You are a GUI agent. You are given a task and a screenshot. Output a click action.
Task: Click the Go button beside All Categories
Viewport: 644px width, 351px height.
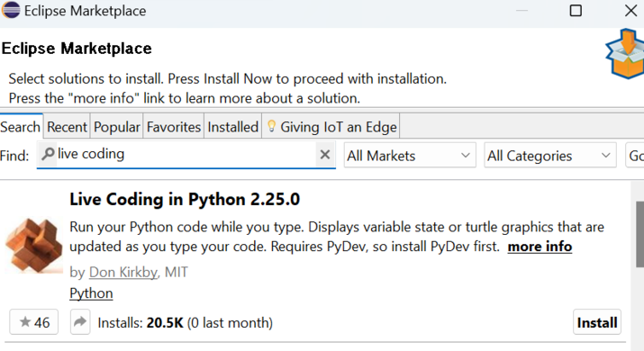[635, 155]
